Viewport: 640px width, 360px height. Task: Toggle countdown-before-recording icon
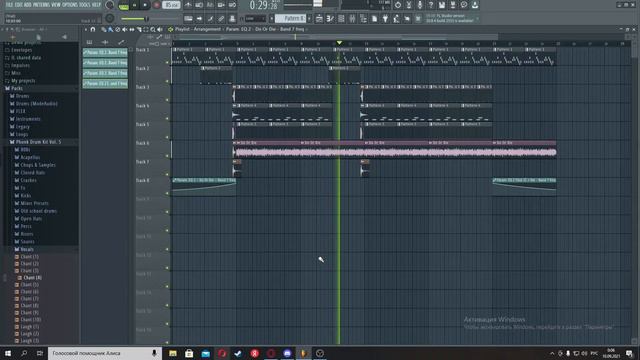click(x=210, y=5)
